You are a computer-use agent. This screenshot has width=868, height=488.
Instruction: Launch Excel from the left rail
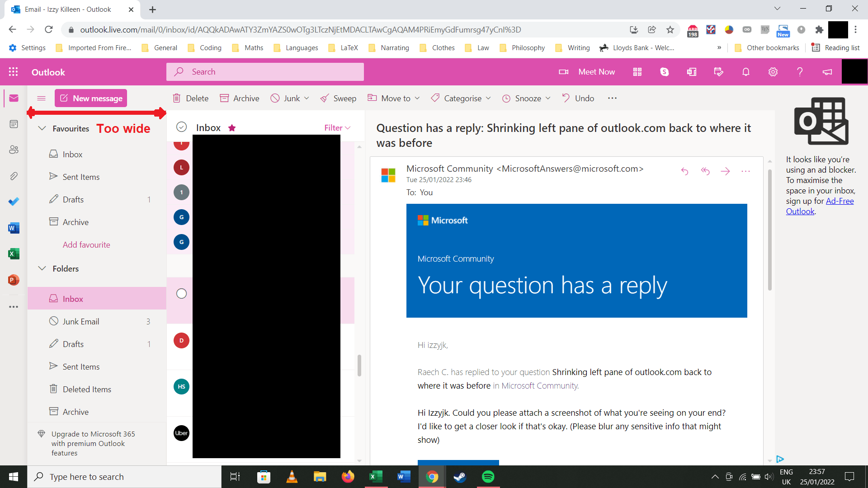click(x=14, y=254)
